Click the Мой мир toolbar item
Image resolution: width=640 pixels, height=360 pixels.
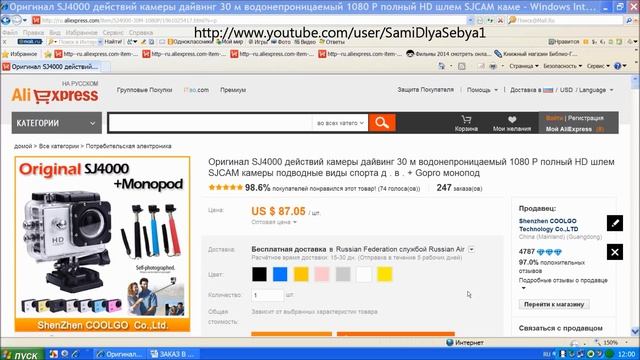229,42
